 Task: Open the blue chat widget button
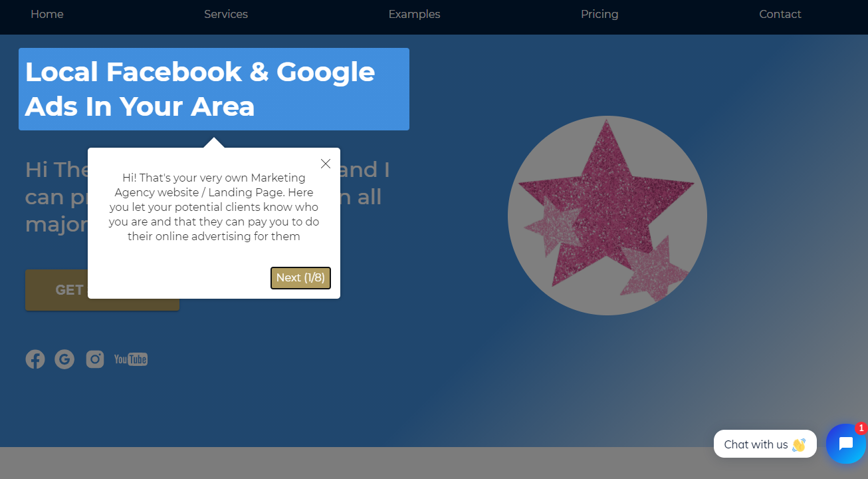[x=845, y=444]
